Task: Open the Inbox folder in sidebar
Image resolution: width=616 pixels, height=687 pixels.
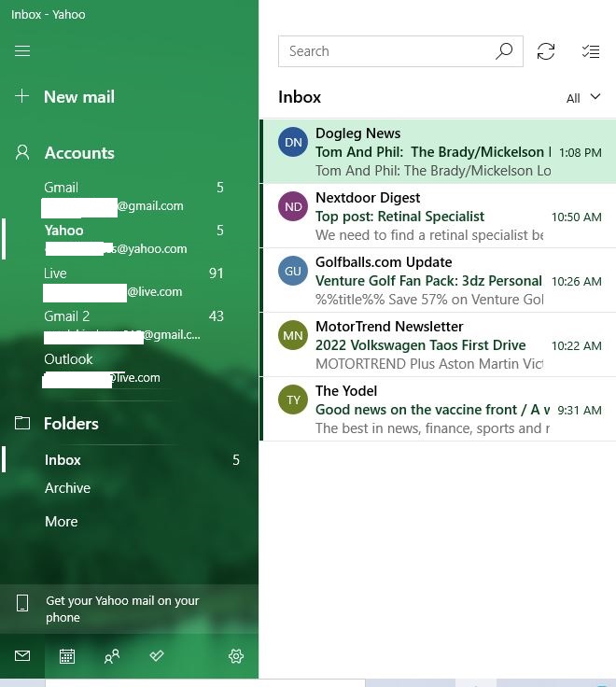Action: click(x=129, y=459)
